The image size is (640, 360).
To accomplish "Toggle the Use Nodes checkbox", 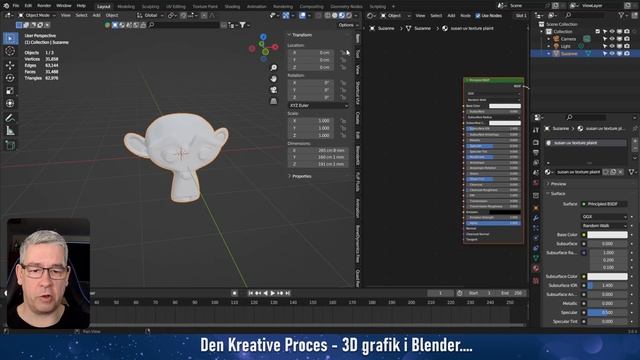I will click(478, 16).
